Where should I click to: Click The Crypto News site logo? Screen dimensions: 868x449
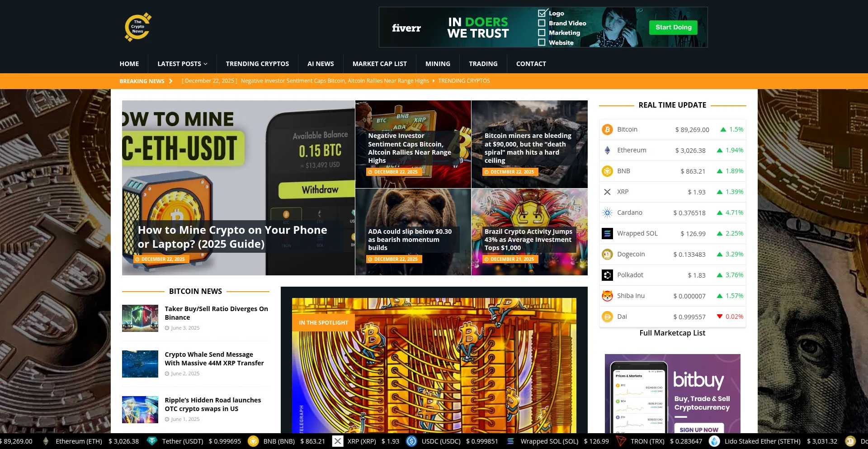coord(137,27)
